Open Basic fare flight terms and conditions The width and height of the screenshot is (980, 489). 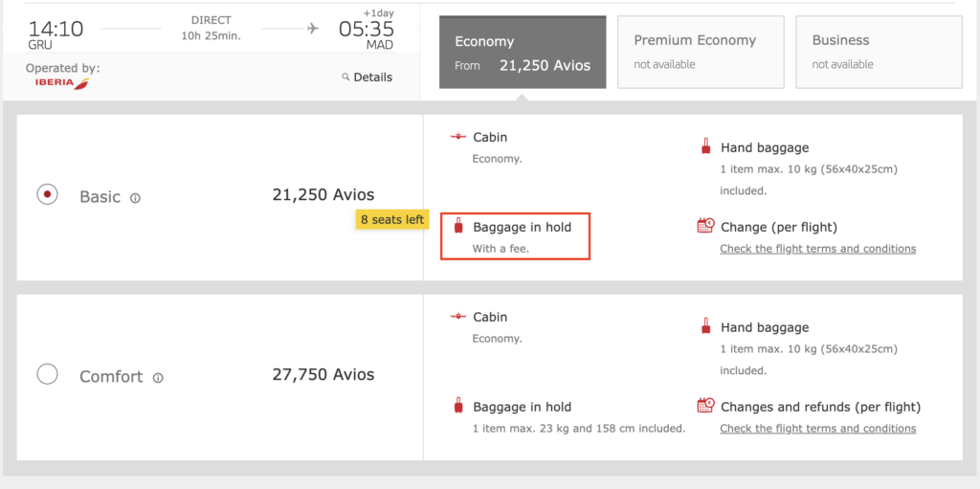[x=817, y=249]
